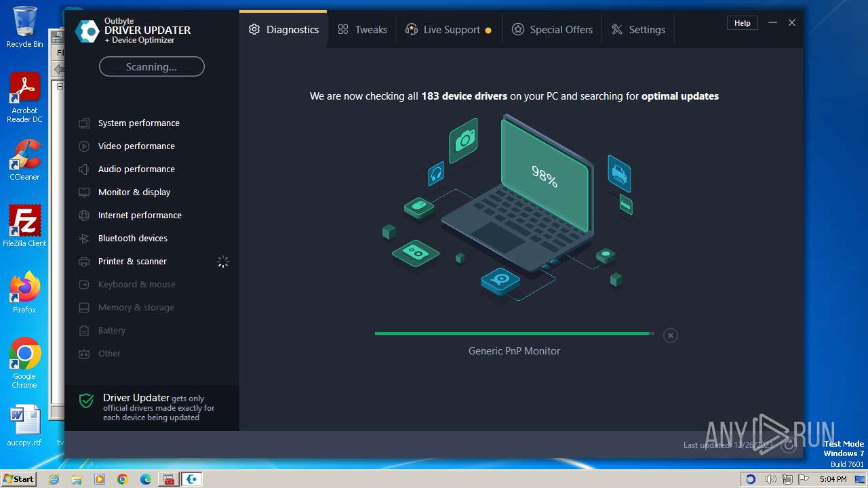Open CCleaner desktop shortcut
868x488 pixels.
[24, 160]
